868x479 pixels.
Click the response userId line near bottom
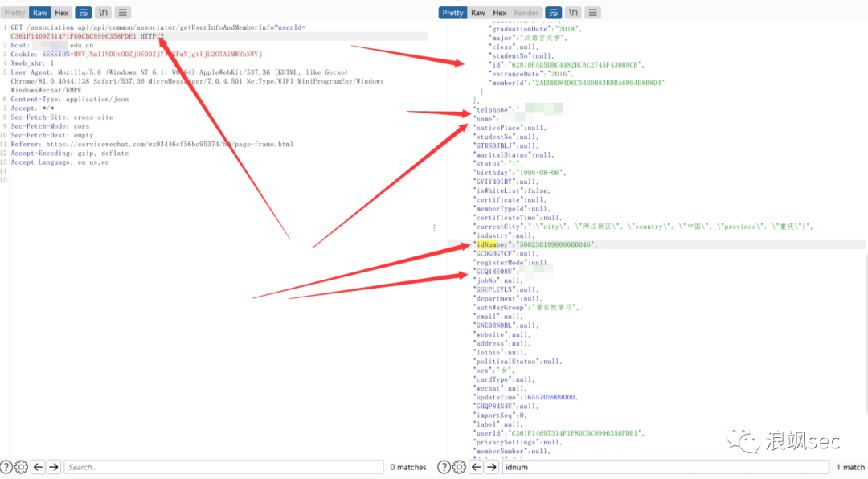coord(559,433)
